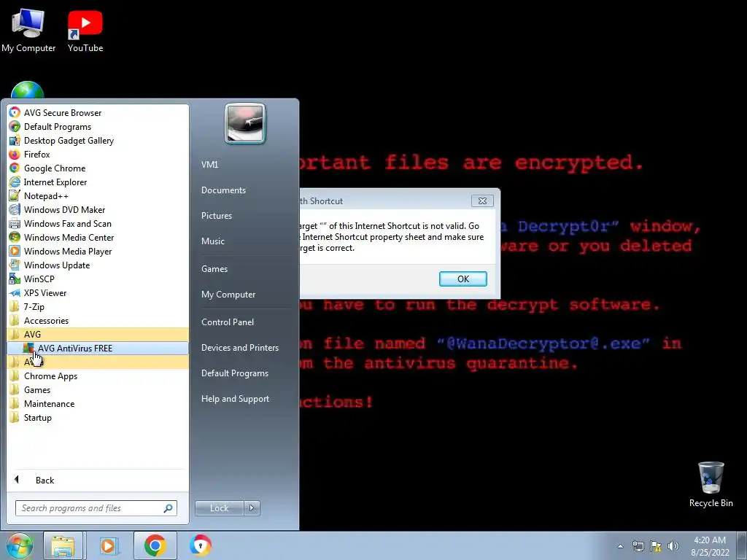
Task: Launch Windows Media Center
Action: click(98, 237)
